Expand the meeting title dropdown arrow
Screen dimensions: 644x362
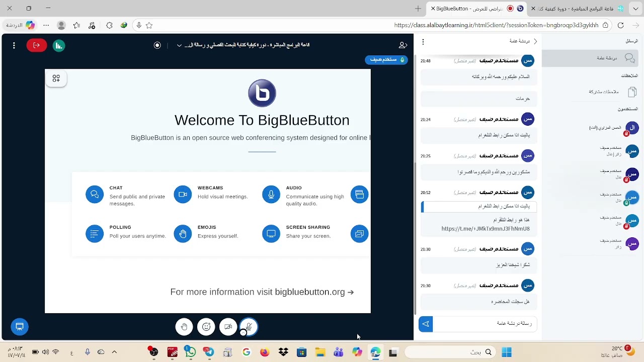179,45
